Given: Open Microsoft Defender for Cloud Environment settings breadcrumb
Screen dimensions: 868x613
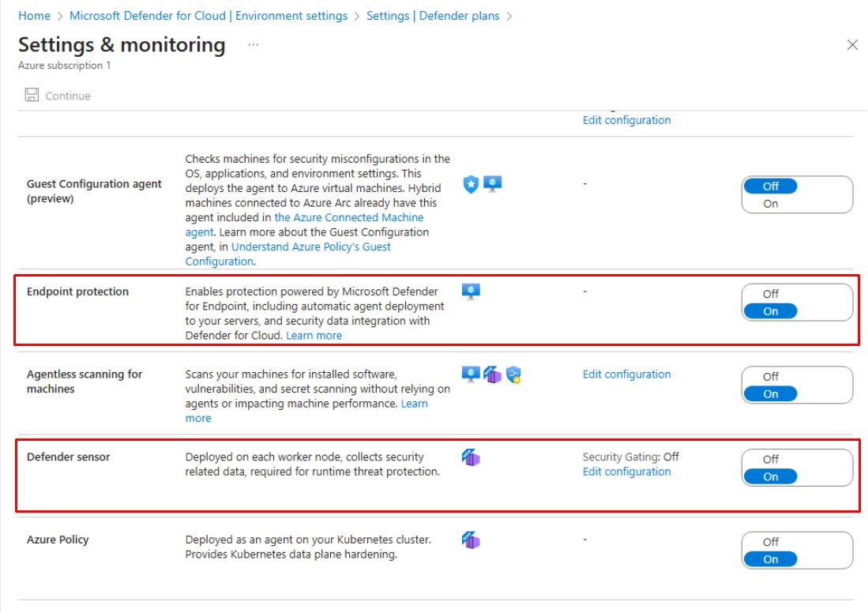Looking at the screenshot, I should pos(209,16).
